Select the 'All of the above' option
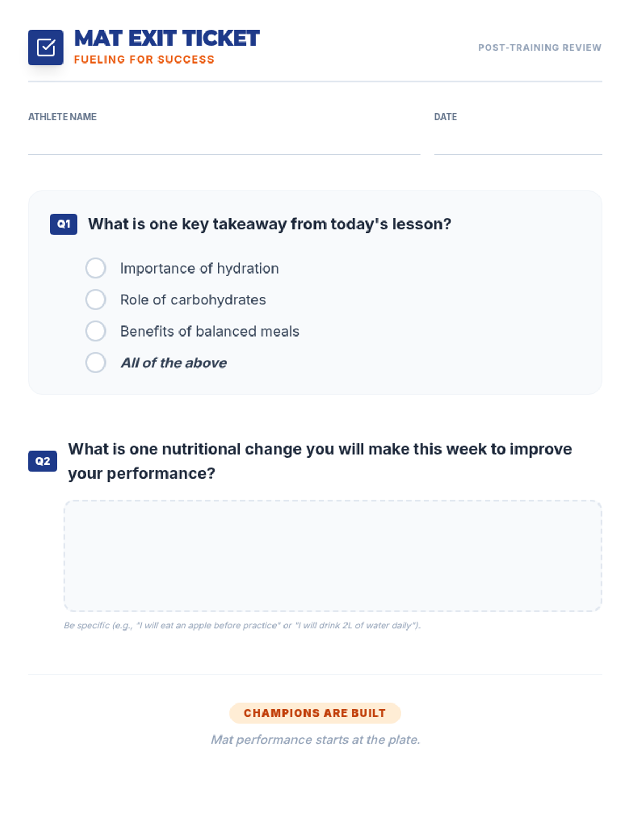The image size is (630, 840). (96, 363)
